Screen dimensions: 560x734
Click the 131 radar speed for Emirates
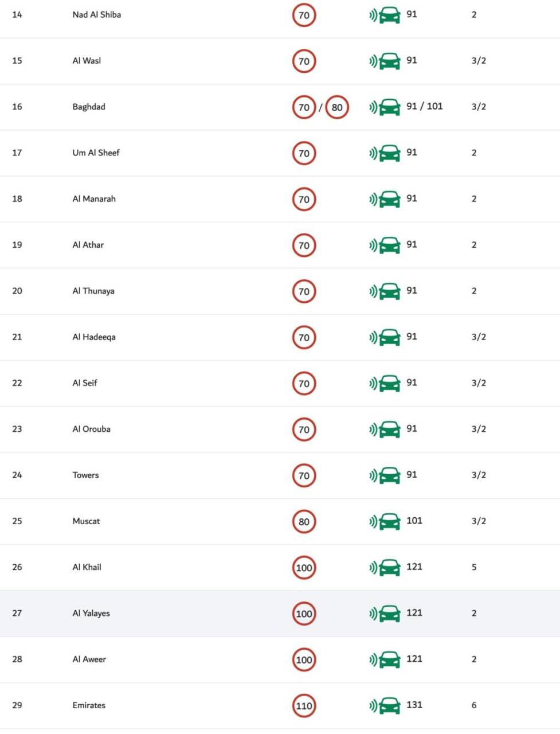414,705
